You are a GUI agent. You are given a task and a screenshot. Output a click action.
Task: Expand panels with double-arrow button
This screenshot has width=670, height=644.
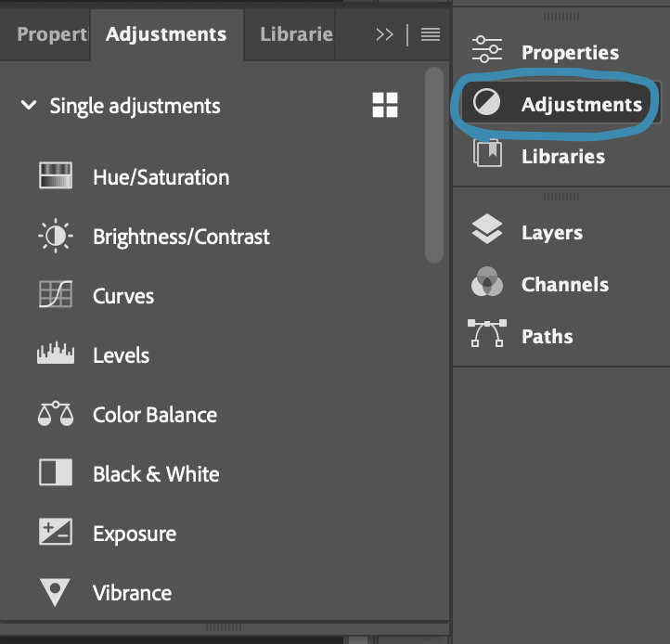pyautogui.click(x=384, y=34)
